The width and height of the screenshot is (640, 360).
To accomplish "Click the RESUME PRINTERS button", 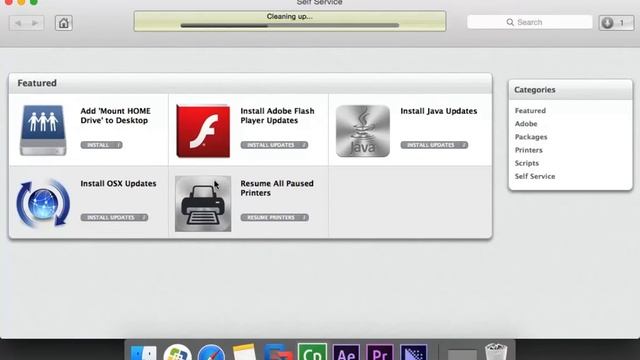I will point(274,218).
